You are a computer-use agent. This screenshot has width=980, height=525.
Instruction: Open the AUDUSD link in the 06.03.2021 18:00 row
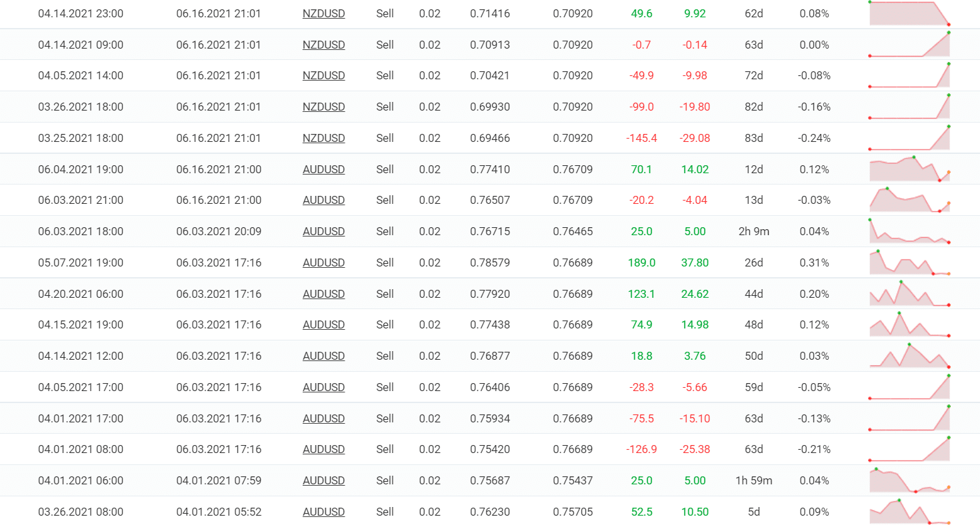point(323,231)
